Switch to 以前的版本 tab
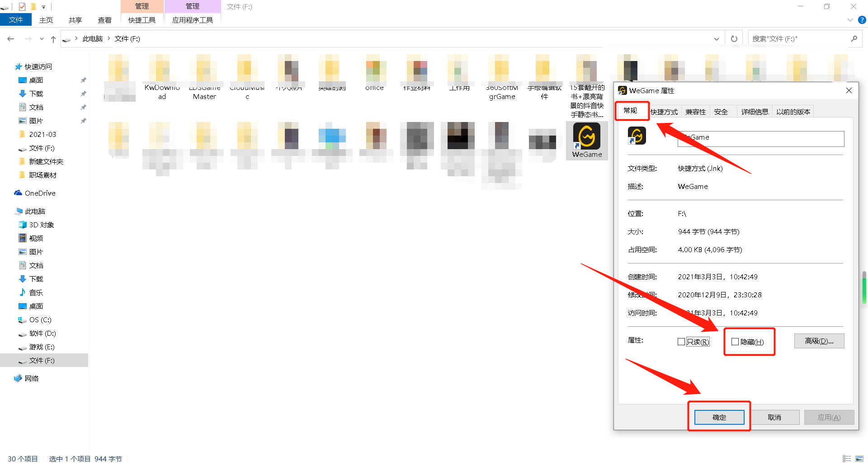The height and width of the screenshot is (465, 868). (x=793, y=112)
